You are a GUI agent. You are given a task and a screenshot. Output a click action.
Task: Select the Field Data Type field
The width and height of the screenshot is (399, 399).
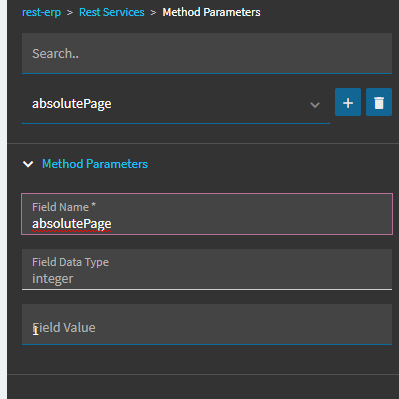click(x=207, y=269)
